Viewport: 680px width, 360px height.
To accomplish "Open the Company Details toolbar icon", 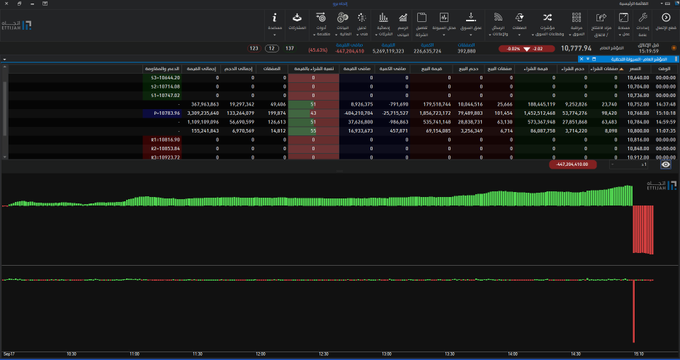I will click(x=422, y=18).
